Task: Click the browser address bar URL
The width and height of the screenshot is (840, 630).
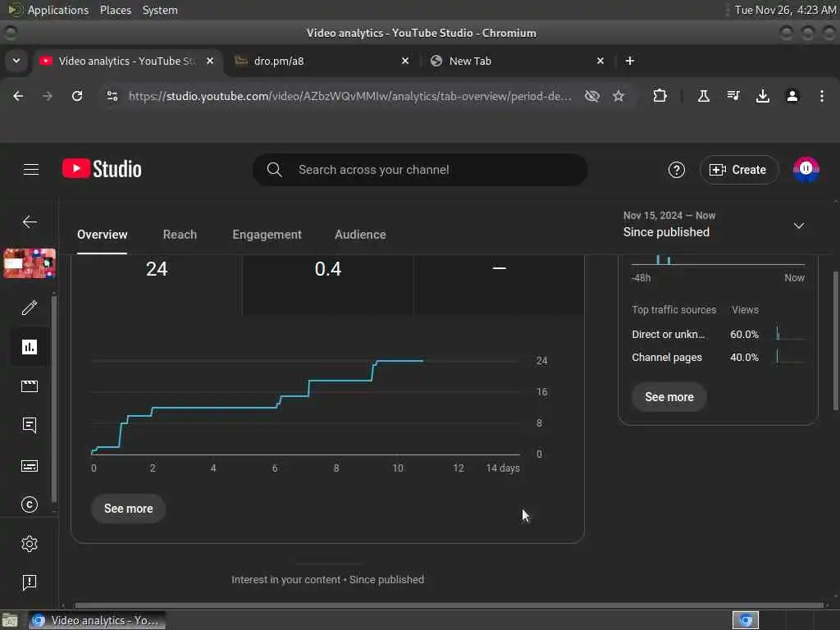Action: 349,96
